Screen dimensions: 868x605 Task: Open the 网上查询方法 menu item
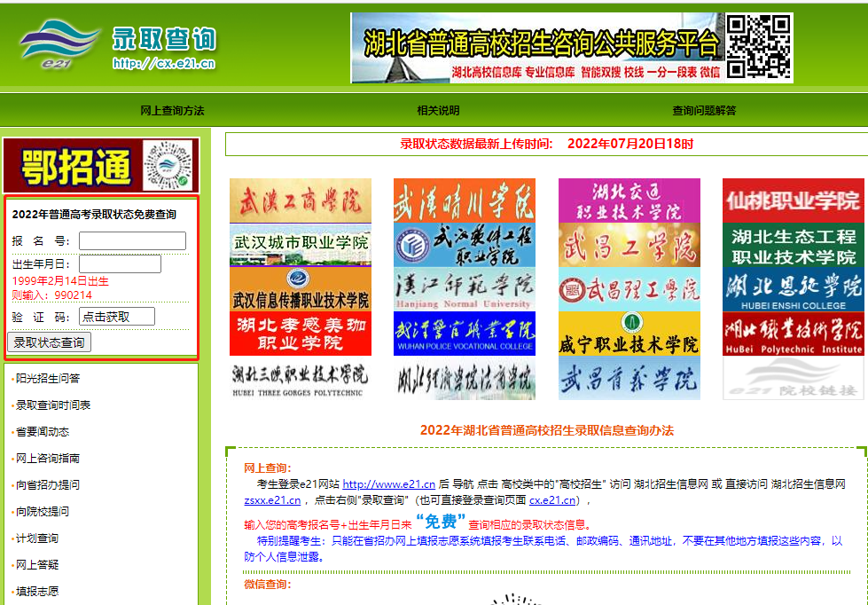(x=172, y=111)
